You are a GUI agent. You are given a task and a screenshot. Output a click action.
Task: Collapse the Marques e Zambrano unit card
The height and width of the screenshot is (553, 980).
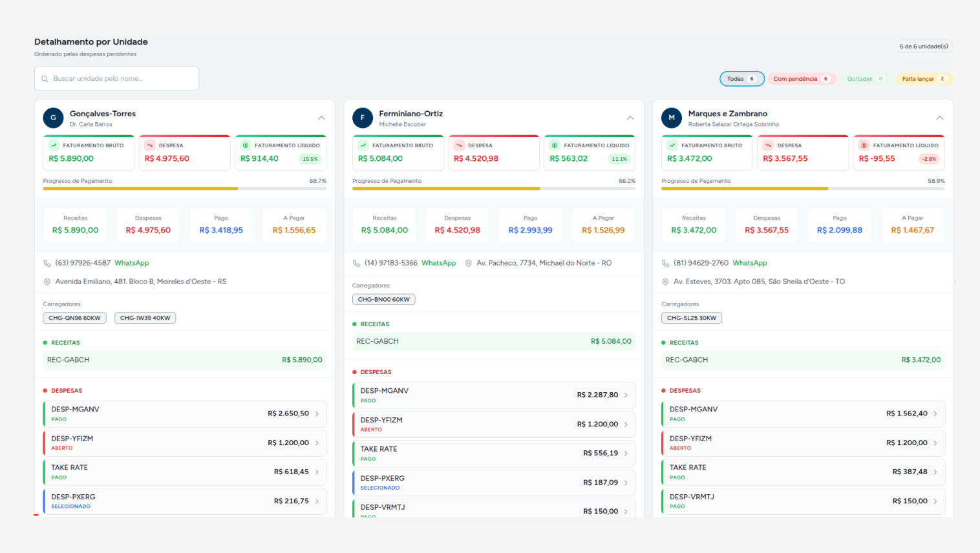[x=939, y=118]
